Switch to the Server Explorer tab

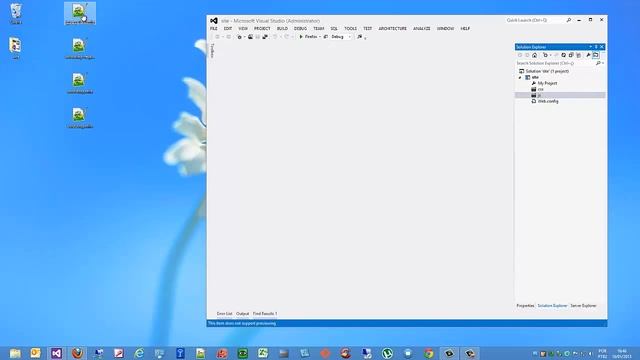(583, 306)
